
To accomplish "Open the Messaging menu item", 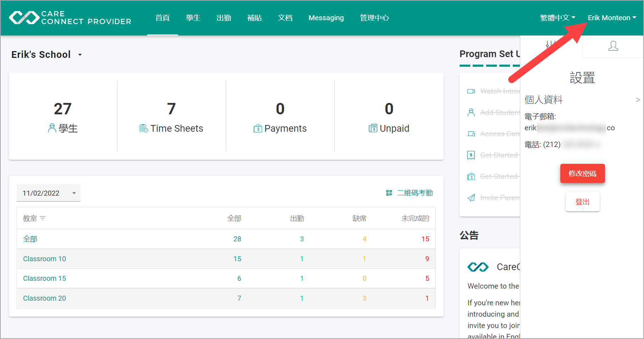I will 326,18.
